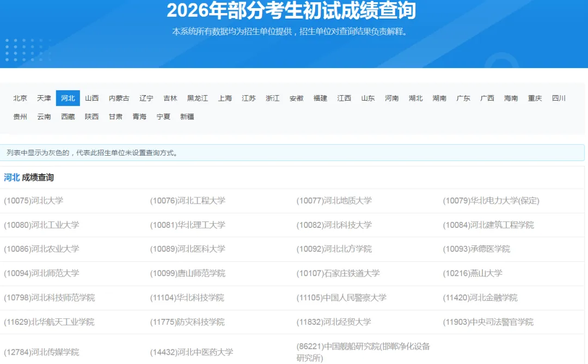Image resolution: width=588 pixels, height=364 pixels.
Task: Click (10077)河北地质大学 entry
Action: click(x=334, y=201)
